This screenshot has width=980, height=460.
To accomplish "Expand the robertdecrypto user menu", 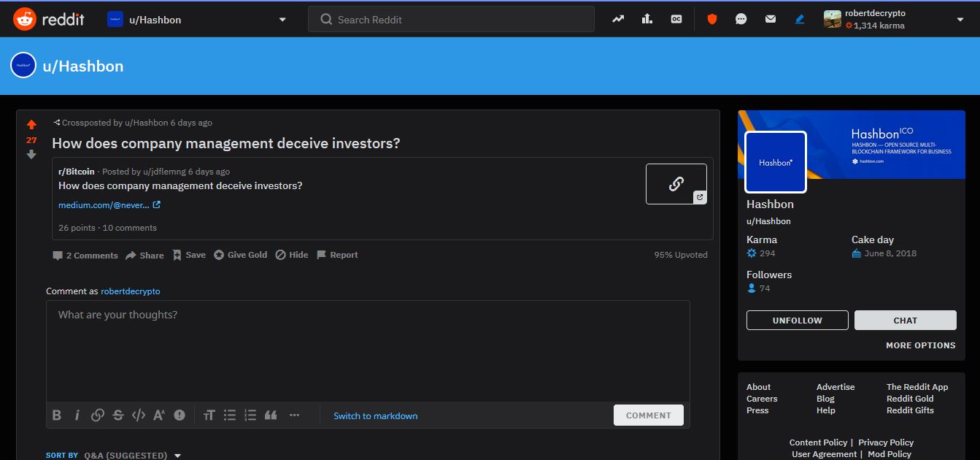I will point(895,20).
